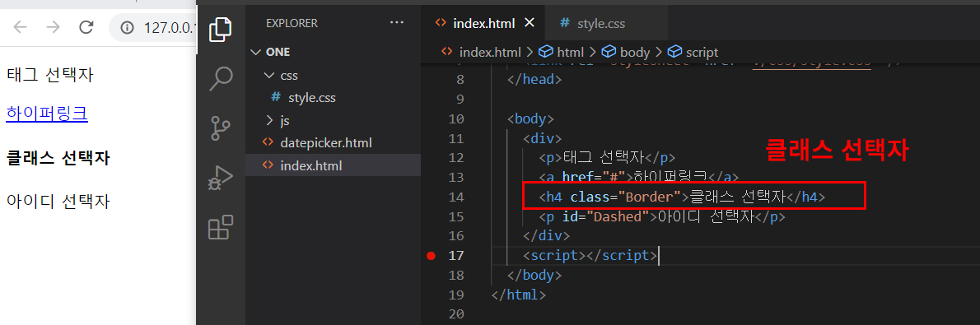The height and width of the screenshot is (325, 980).
Task: Follow the 하이퍼링크 link in browser
Action: point(47,114)
